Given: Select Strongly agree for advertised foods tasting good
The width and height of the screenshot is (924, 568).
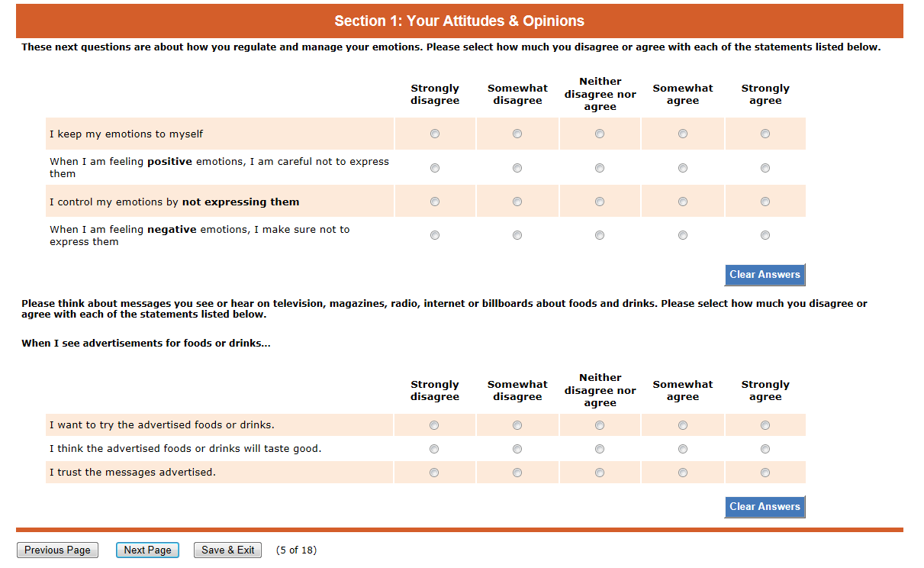Looking at the screenshot, I should pos(765,449).
